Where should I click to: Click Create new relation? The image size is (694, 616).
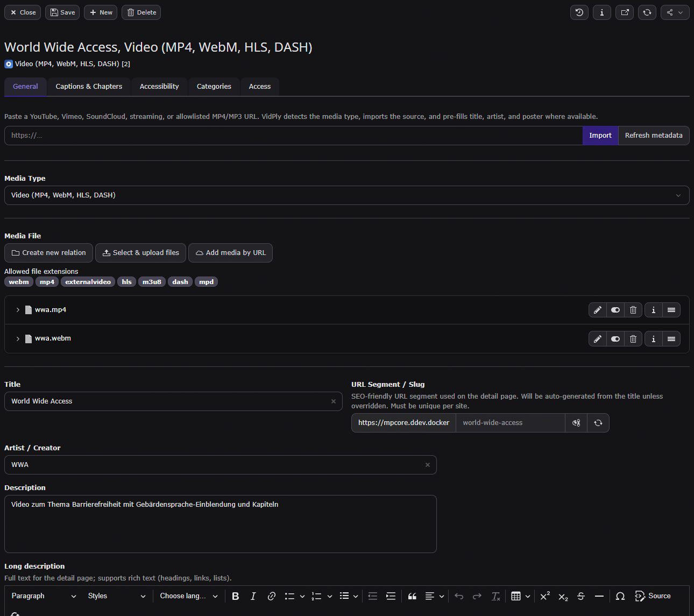[49, 253]
